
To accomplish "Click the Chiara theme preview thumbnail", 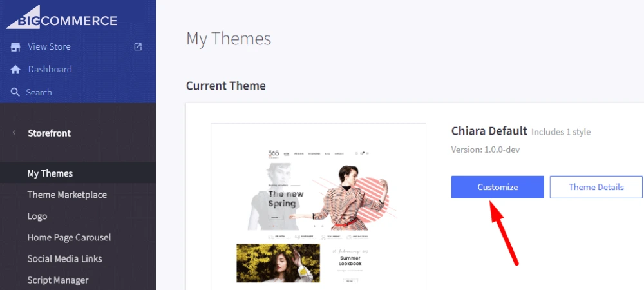I will (x=318, y=207).
